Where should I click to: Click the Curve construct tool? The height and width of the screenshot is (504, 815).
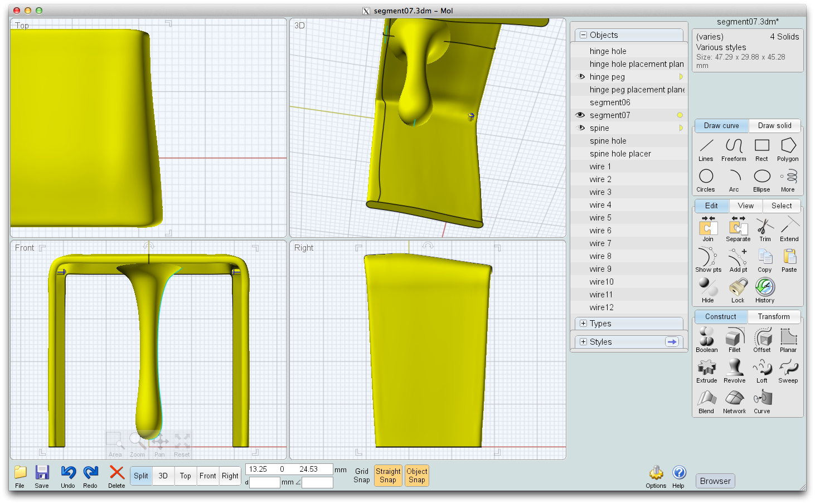coord(762,401)
